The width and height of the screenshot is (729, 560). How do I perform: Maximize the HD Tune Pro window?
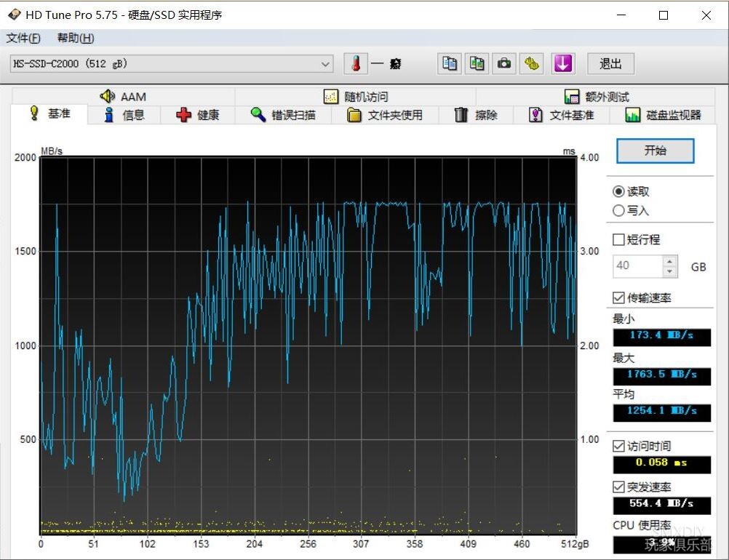click(664, 15)
